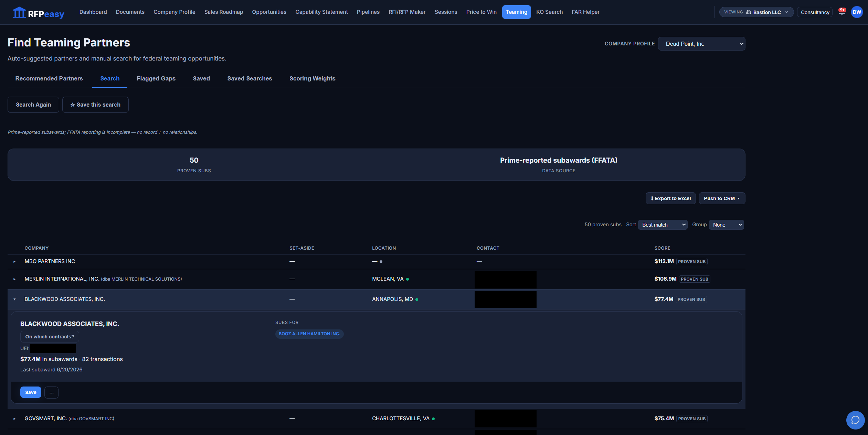Select the Saved tab
This screenshot has width=868, height=435.
(x=201, y=78)
